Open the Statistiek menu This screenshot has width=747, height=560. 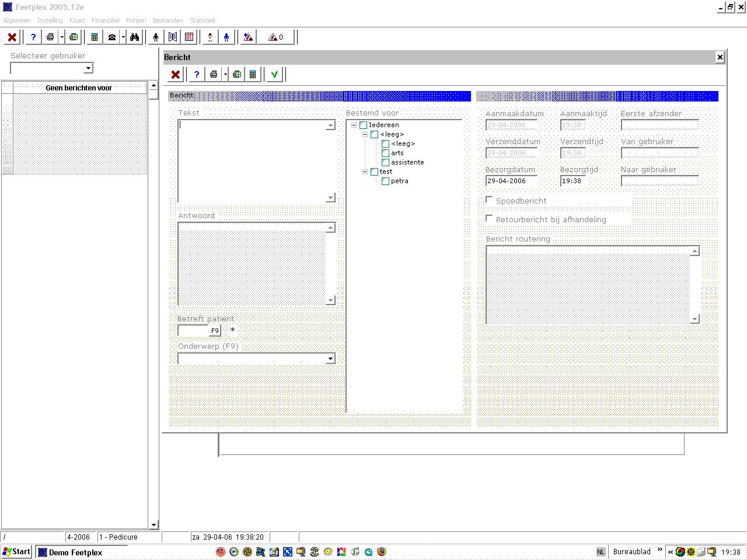click(203, 20)
